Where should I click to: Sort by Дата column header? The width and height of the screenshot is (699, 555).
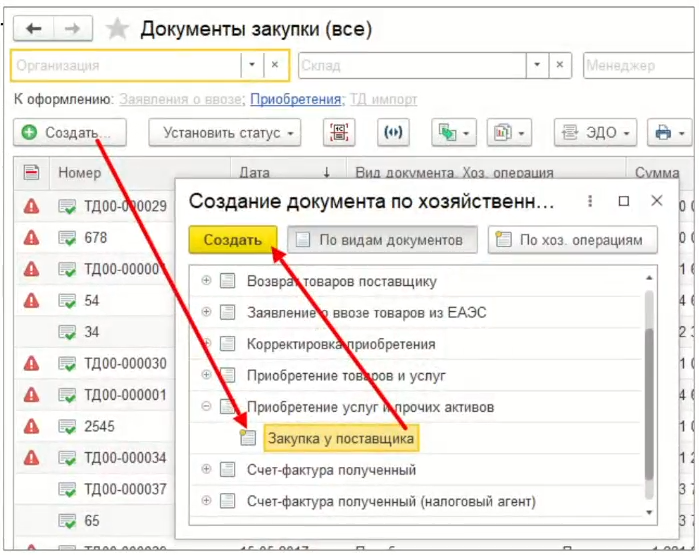click(288, 172)
